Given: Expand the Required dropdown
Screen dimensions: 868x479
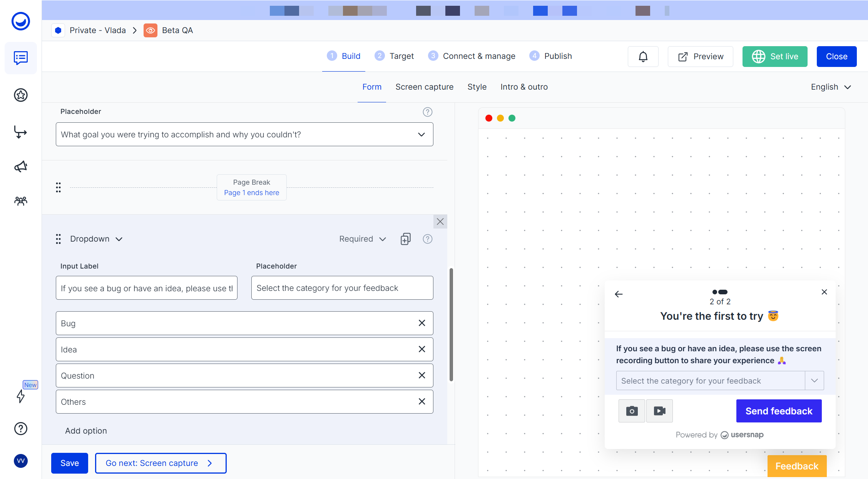Looking at the screenshot, I should click(362, 239).
